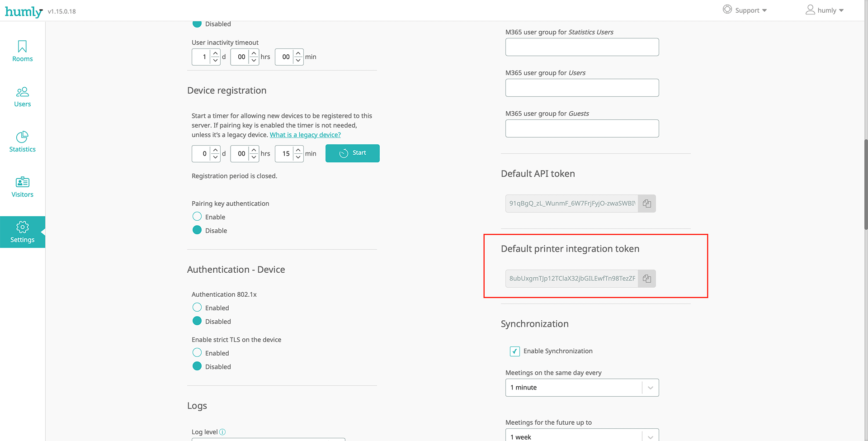This screenshot has width=868, height=441.
Task: Open the humly user account menu
Action: coord(825,10)
